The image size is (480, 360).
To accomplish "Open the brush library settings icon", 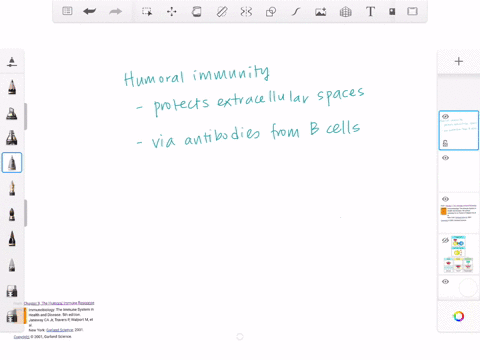I will point(12,62).
